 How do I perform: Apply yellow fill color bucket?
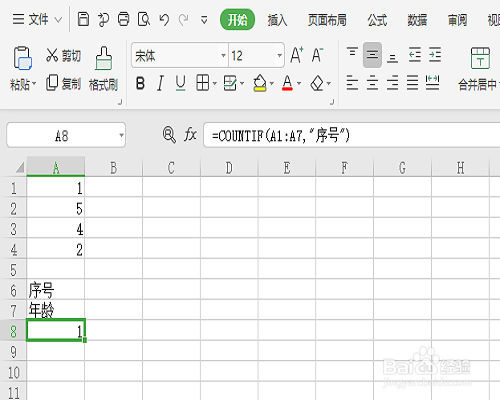pos(260,83)
